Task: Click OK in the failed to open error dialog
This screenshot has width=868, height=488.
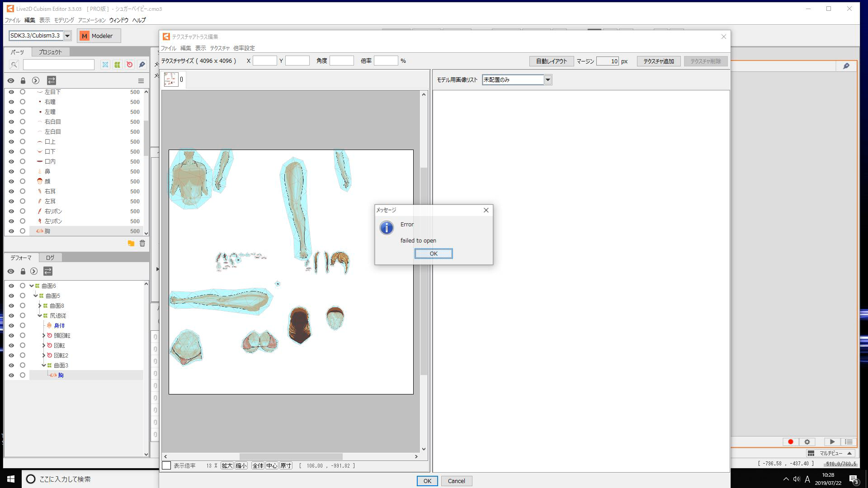Action: 433,253
